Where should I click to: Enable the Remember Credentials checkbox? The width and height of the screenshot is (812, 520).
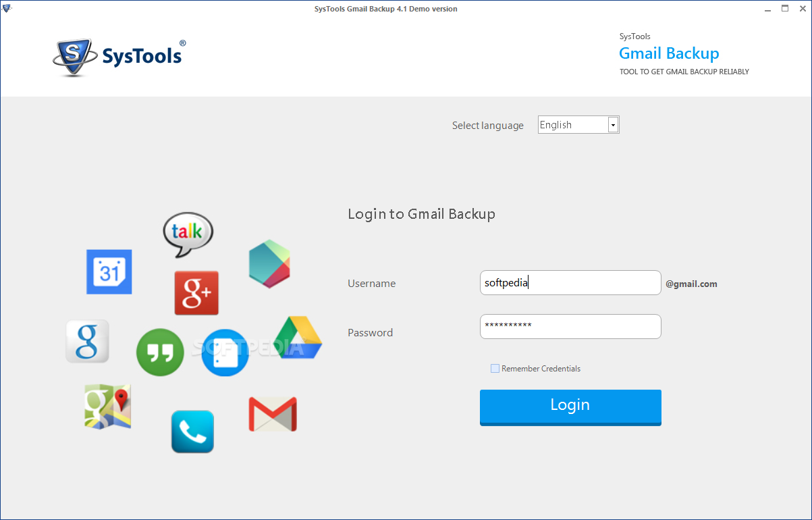tap(495, 369)
